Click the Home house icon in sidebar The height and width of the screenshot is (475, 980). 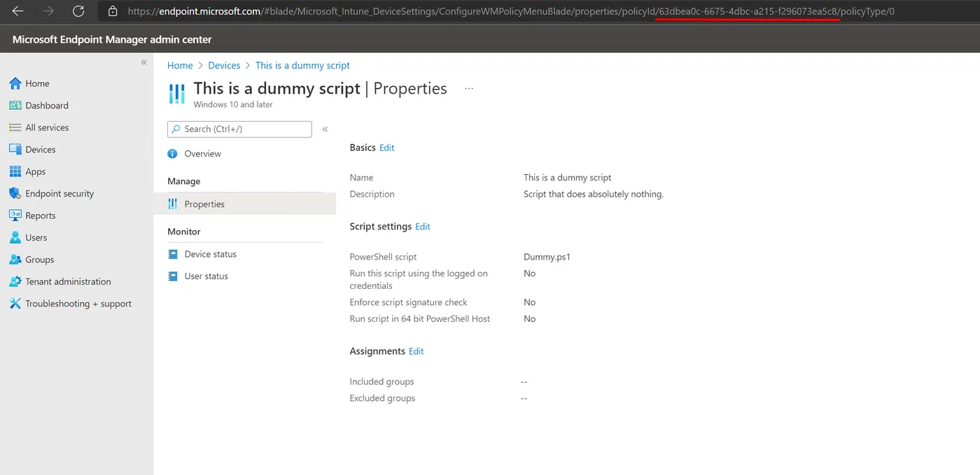(15, 83)
